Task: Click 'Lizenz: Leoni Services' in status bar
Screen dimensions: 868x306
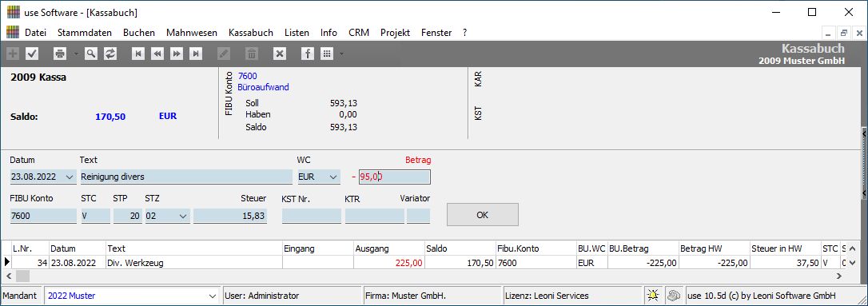Action: coord(547,296)
